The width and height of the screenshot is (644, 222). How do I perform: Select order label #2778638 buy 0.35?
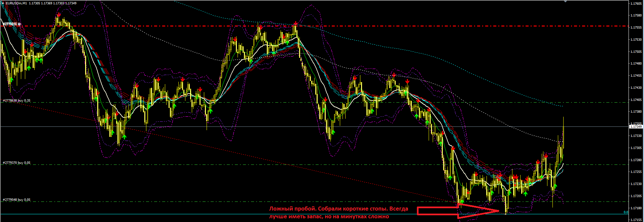point(17,101)
